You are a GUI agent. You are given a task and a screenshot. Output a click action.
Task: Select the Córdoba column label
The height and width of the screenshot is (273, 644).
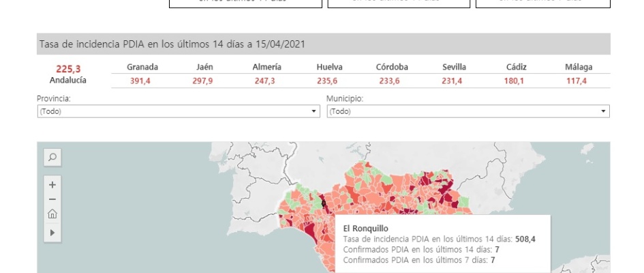(x=392, y=67)
